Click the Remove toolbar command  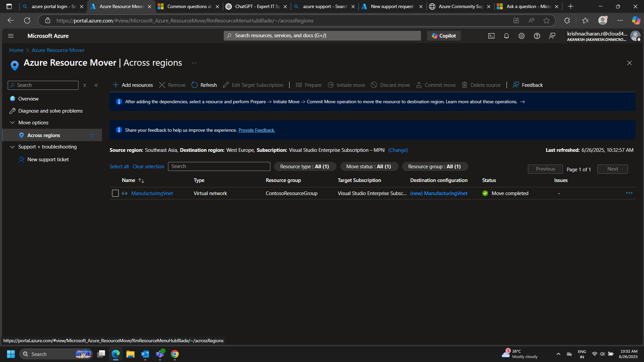172,85
